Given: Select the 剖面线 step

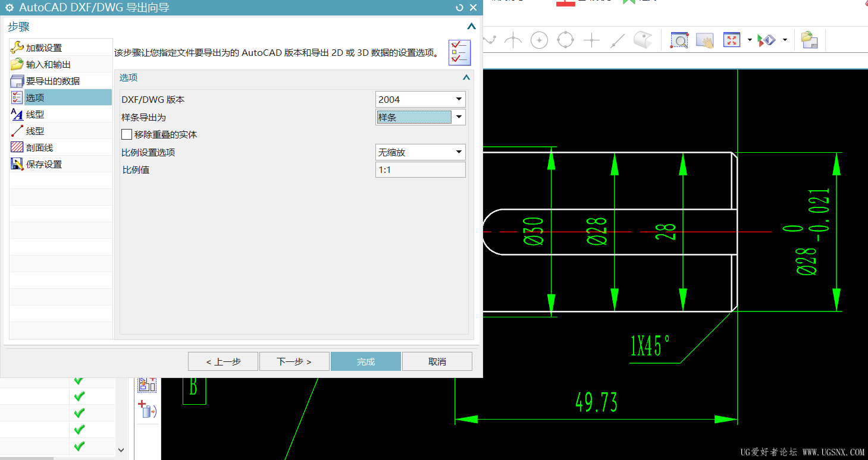Looking at the screenshot, I should (x=39, y=148).
